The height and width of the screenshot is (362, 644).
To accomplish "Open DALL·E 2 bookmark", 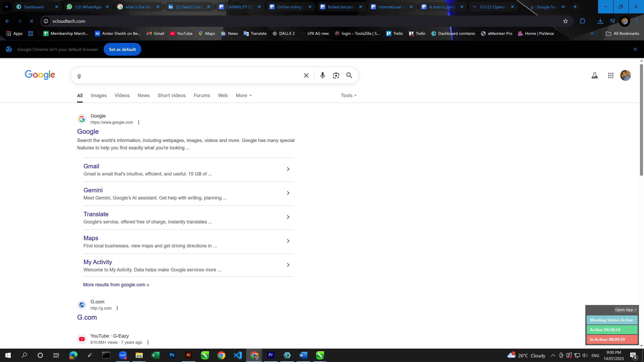I will pos(283,34).
